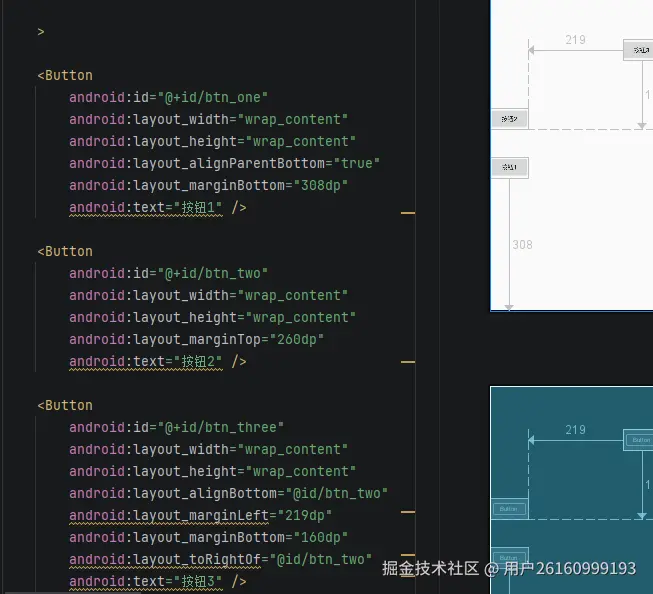Screen dimensions: 653x594
Task: Click layout_height line in the btn_one block
Action: point(212,142)
